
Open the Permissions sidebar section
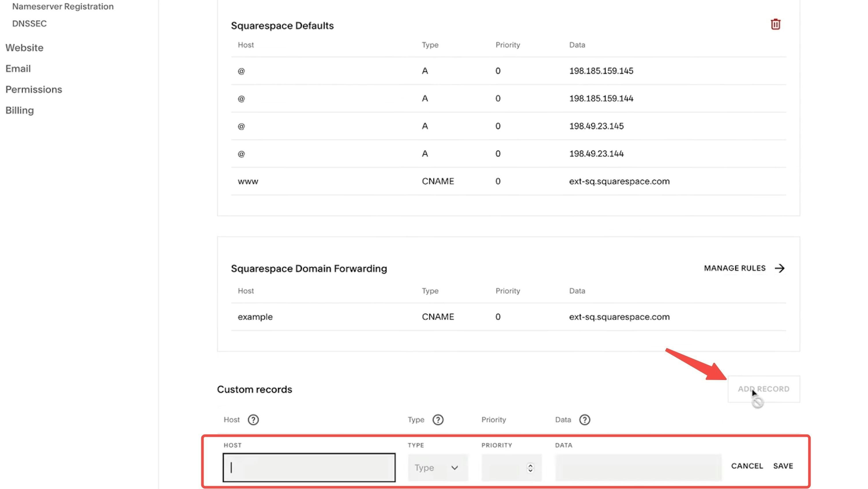pyautogui.click(x=34, y=90)
